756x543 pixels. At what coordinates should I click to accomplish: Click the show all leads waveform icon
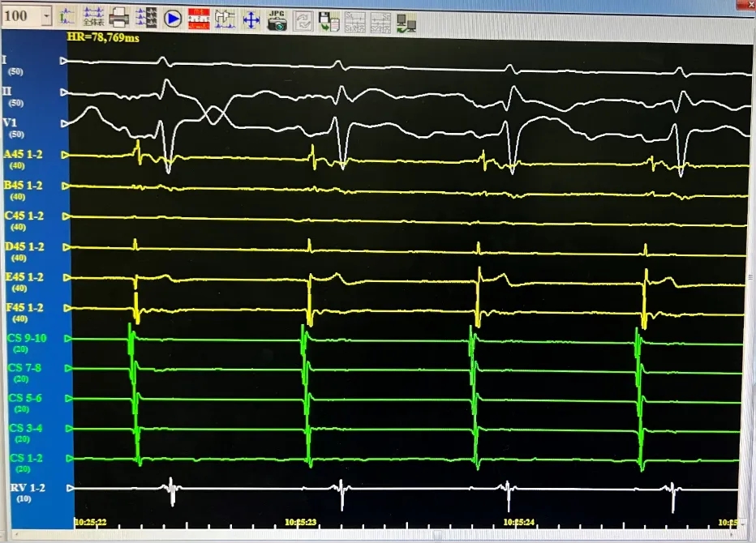tap(93, 17)
